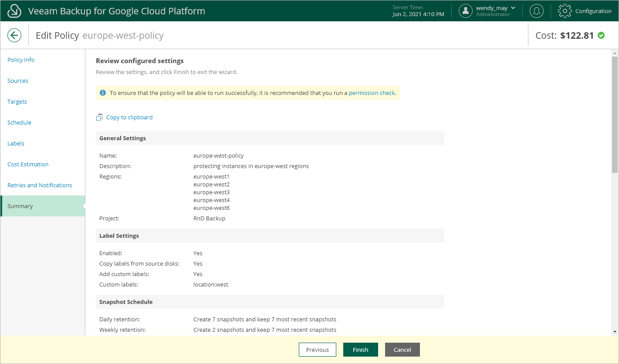
Task: Click the Finish button
Action: pos(361,350)
